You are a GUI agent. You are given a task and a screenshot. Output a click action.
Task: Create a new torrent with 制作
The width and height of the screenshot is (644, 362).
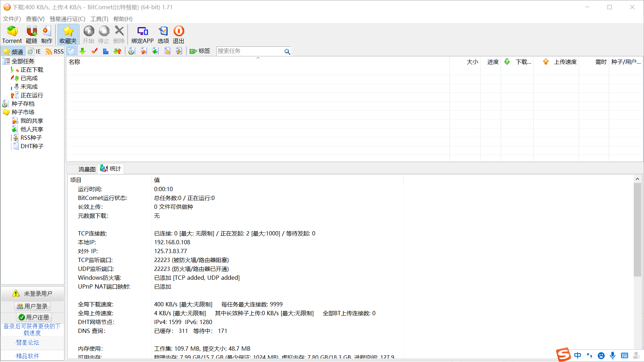[46, 35]
